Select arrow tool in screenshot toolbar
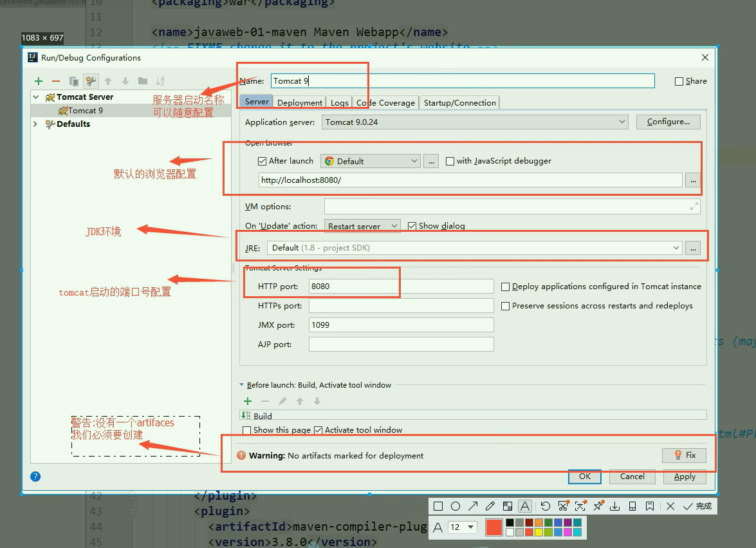This screenshot has width=756, height=548. [x=473, y=506]
